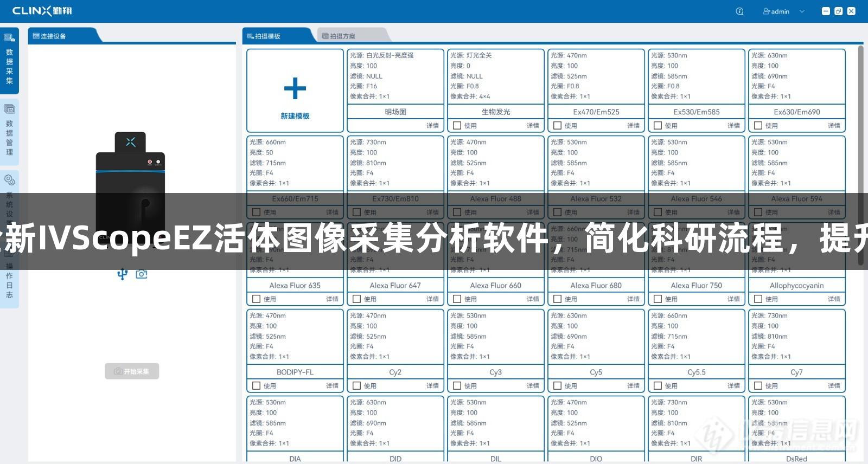The width and height of the screenshot is (868, 464).
Task: Open 详情 for 明场图 template
Action: tap(432, 126)
